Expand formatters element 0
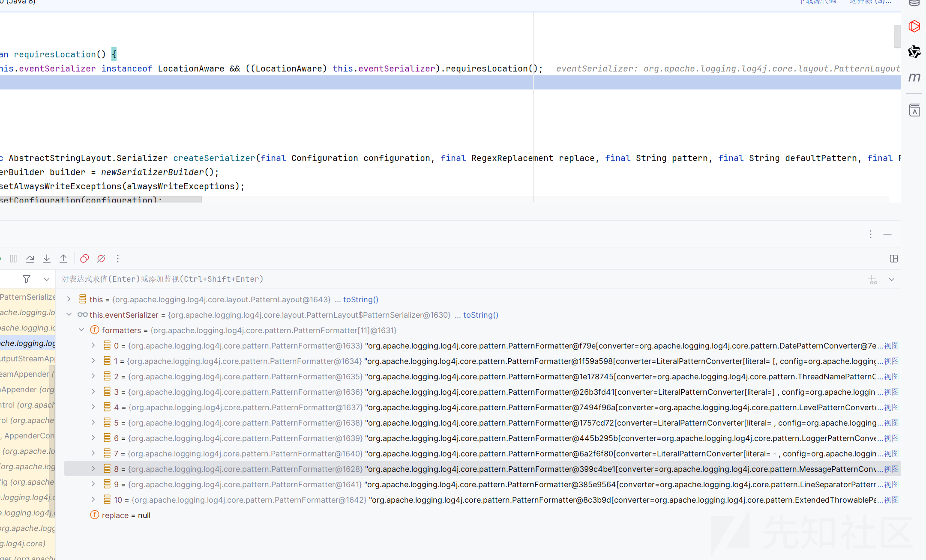926x560 pixels. tap(93, 346)
